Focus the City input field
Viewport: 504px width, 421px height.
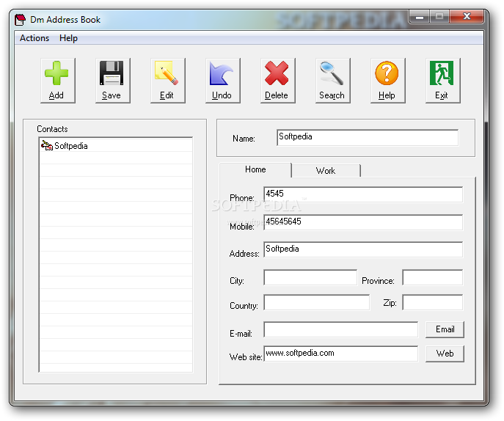310,277
